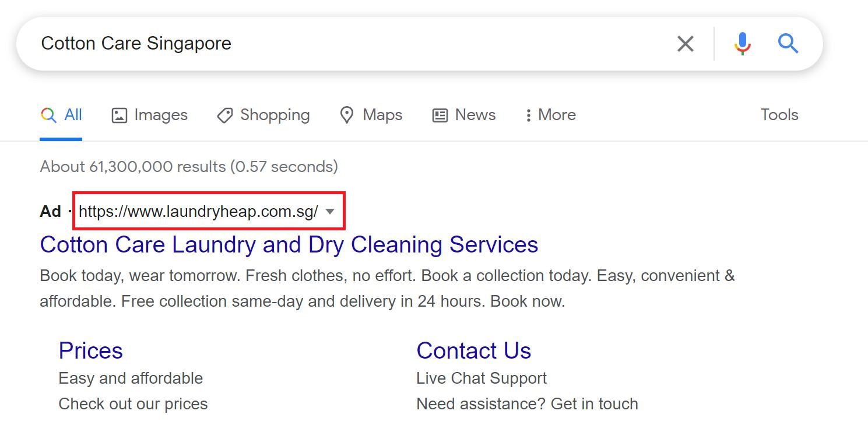The height and width of the screenshot is (428, 868).
Task: Expand the ad URL dropdown arrow
Action: pyautogui.click(x=330, y=211)
